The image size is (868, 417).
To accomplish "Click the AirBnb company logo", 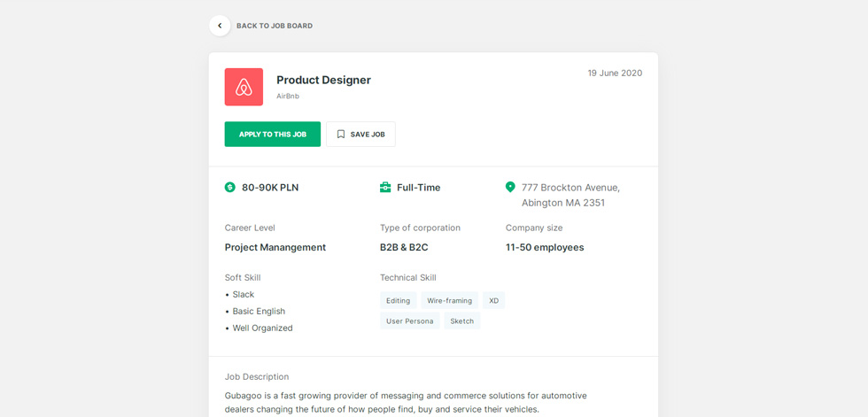I will point(244,87).
